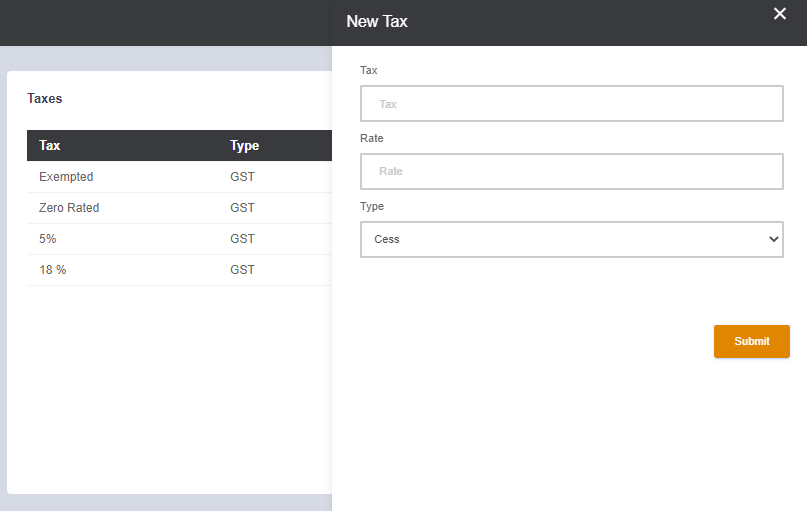This screenshot has width=807, height=511.
Task: Submit the new tax form
Action: [x=751, y=341]
